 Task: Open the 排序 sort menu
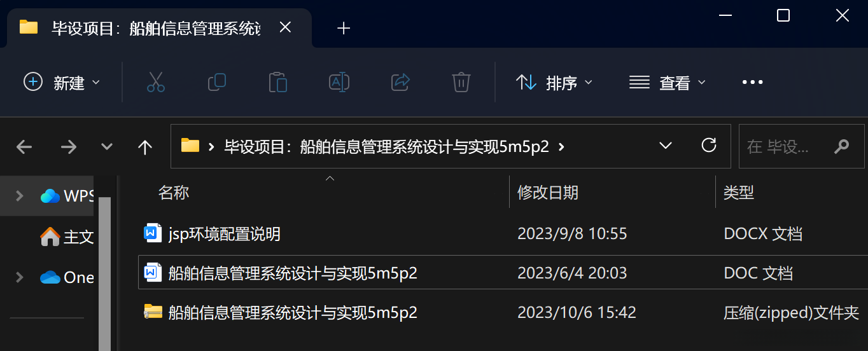coord(554,83)
